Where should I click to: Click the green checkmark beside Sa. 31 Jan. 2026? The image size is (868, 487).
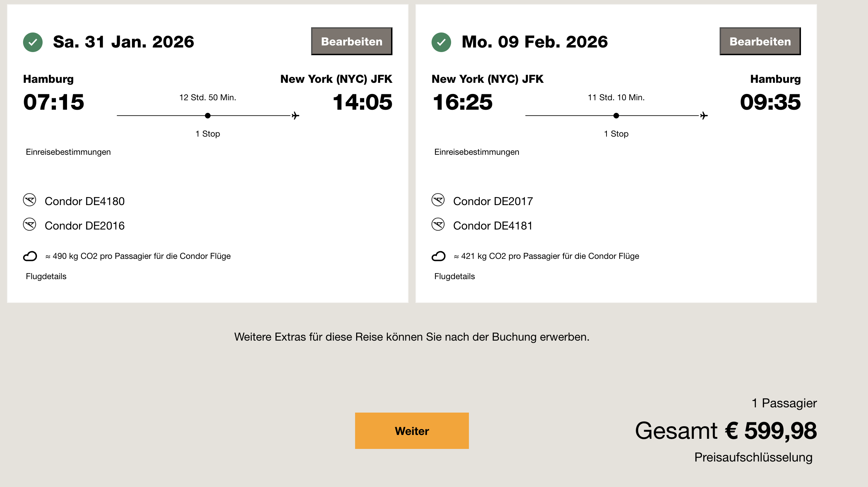coord(33,42)
